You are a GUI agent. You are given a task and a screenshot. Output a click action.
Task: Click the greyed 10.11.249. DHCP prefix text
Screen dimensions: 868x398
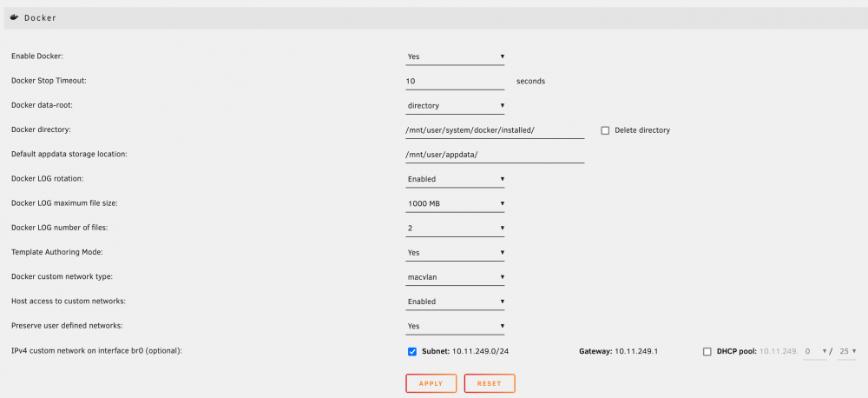pos(779,351)
